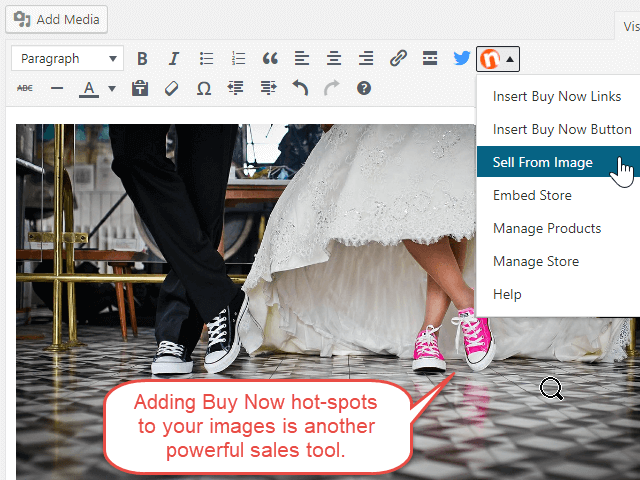This screenshot has width=640, height=480.
Task: Open Manage Products
Action: (558, 228)
